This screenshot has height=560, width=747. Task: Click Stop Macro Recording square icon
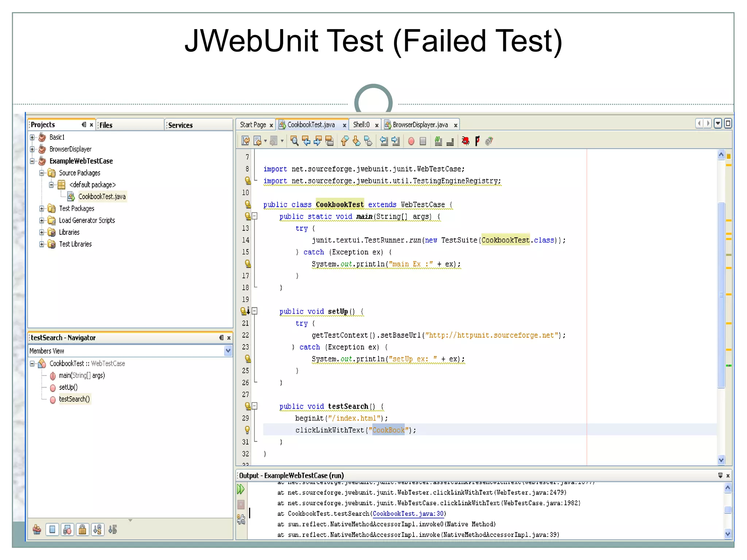click(x=423, y=141)
